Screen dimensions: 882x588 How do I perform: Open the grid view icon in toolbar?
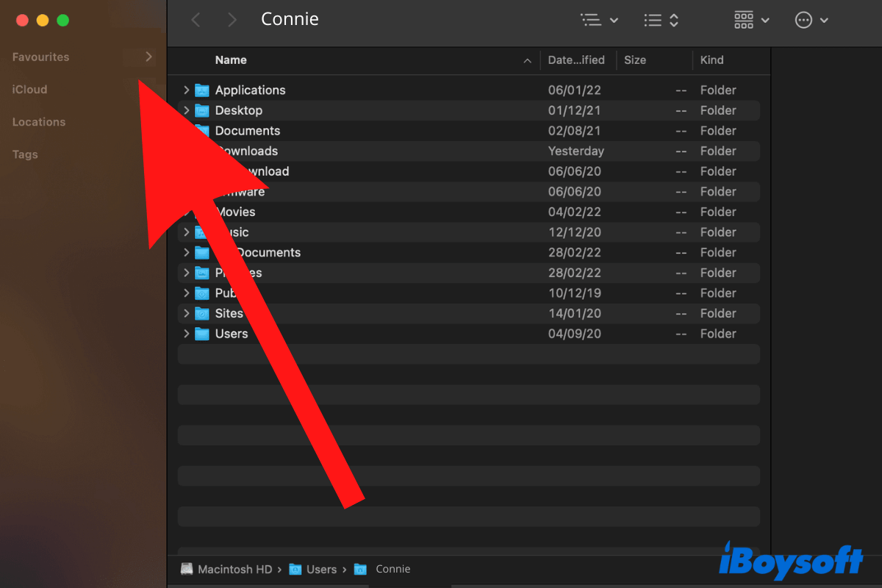click(745, 20)
